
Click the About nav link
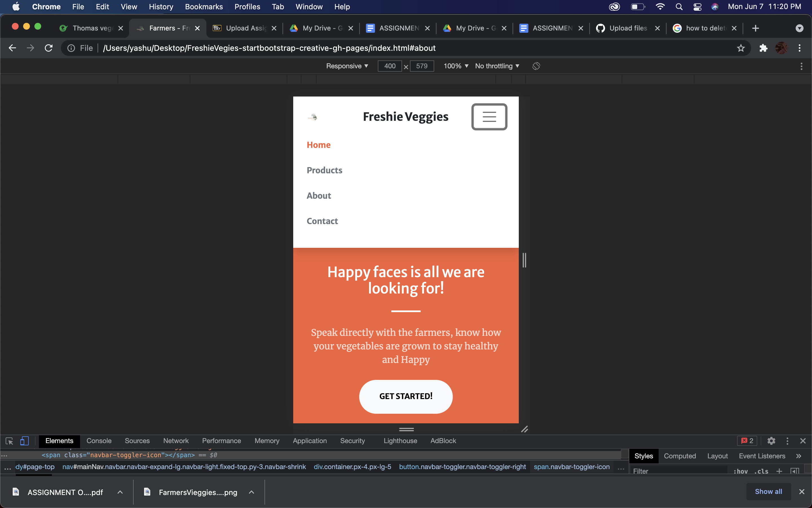click(x=319, y=196)
